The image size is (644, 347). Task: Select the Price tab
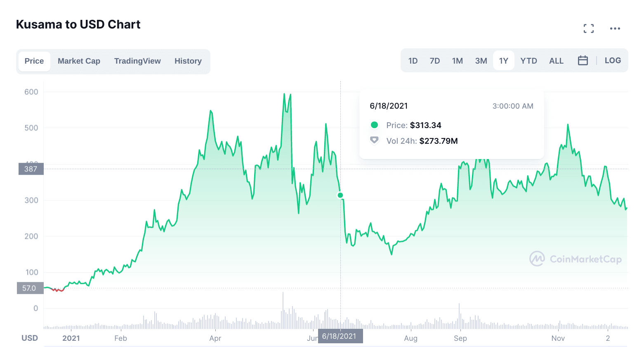click(34, 61)
